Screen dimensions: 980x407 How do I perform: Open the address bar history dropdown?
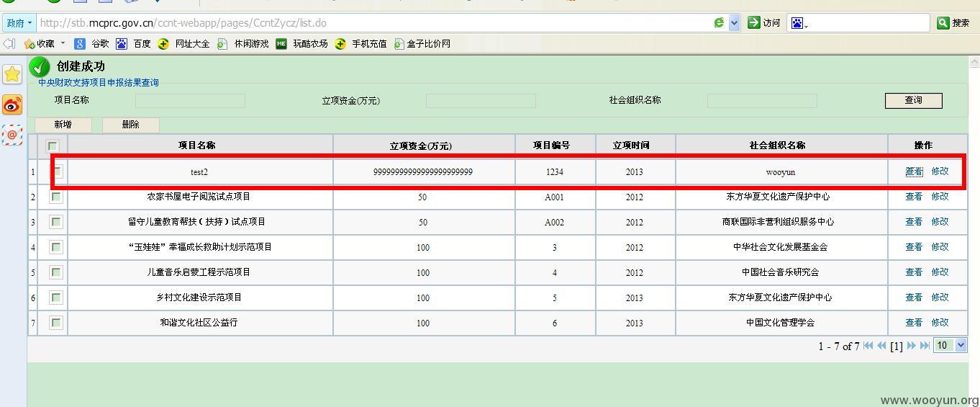(x=734, y=23)
